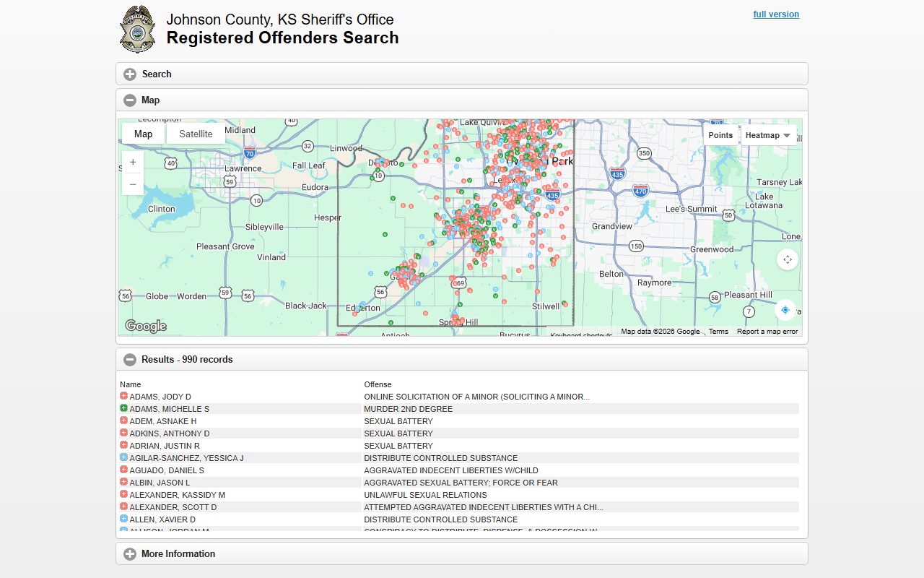Collapse the Map panel minus icon
Viewport: 924px width, 578px height.
[x=130, y=100]
